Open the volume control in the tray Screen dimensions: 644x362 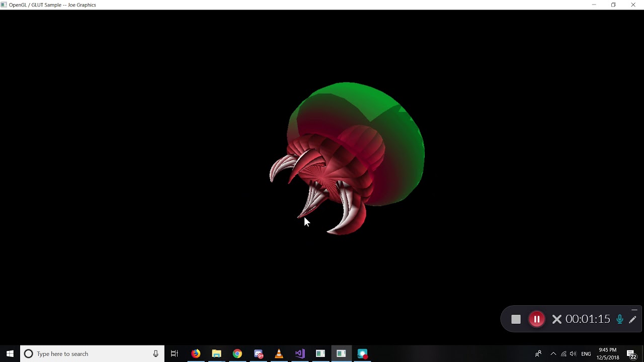pos(573,353)
